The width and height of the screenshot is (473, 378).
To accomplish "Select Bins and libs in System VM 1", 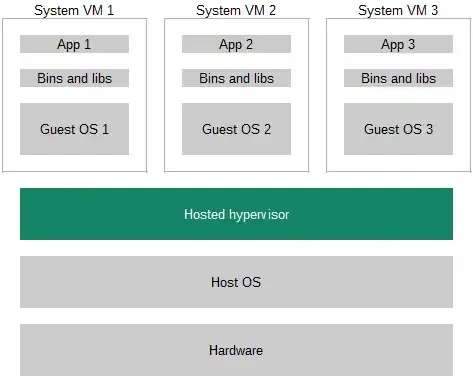I will point(74,78).
